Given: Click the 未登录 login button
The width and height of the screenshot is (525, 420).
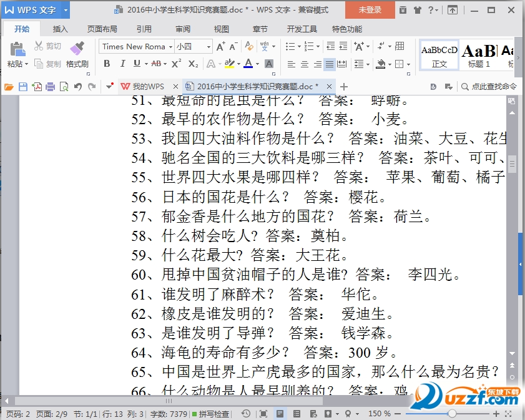Looking at the screenshot, I should [x=370, y=10].
